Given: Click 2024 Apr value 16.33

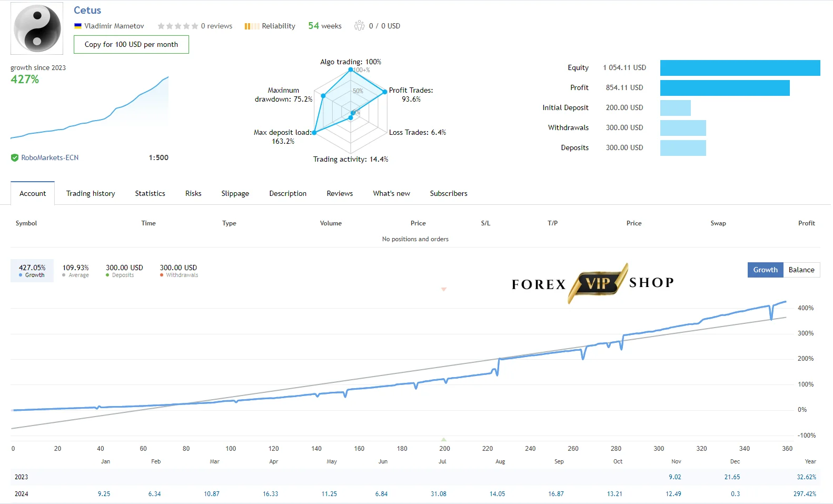Looking at the screenshot, I should tap(271, 494).
